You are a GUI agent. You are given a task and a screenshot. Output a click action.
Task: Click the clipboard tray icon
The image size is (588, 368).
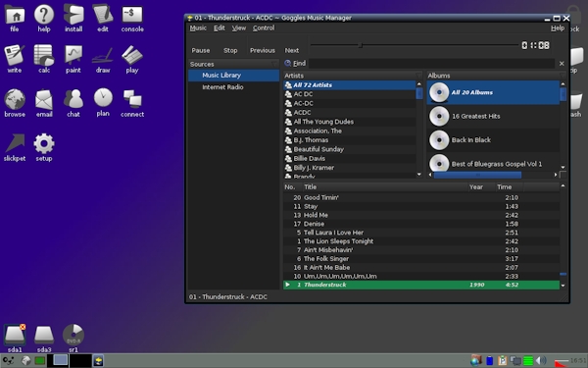[x=502, y=361]
